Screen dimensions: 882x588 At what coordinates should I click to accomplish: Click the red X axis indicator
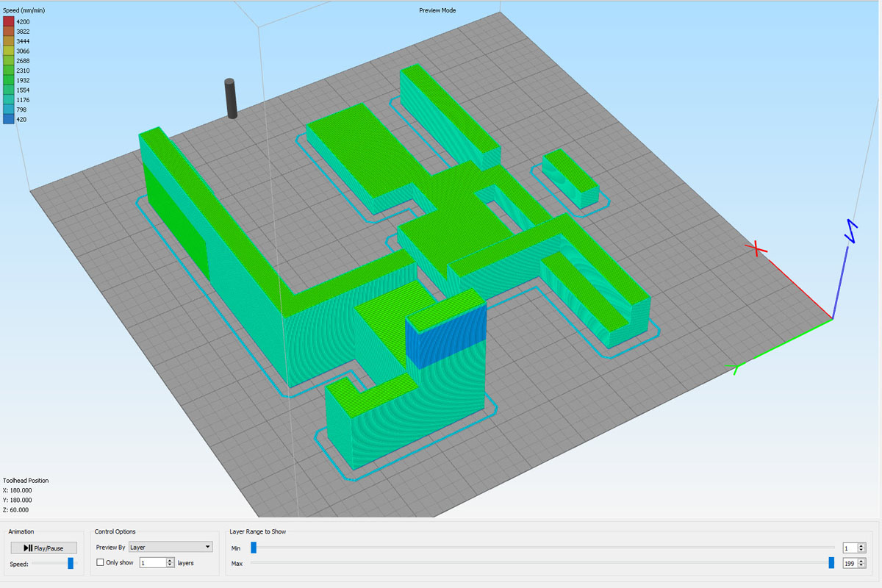pyautogui.click(x=756, y=249)
